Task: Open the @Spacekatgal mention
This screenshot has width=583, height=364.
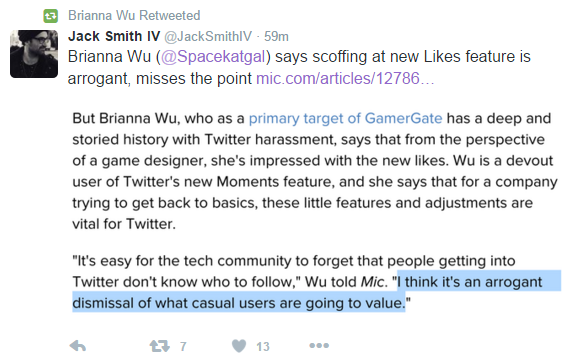Action: (213, 57)
